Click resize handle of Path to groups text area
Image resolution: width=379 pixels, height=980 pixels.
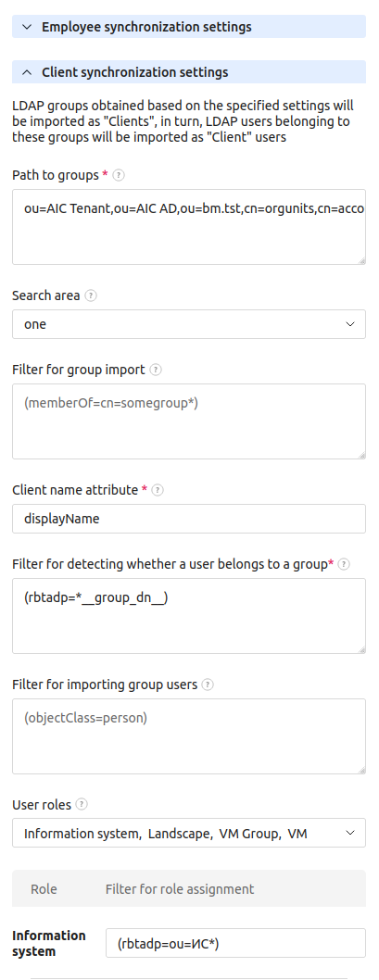coord(362,260)
